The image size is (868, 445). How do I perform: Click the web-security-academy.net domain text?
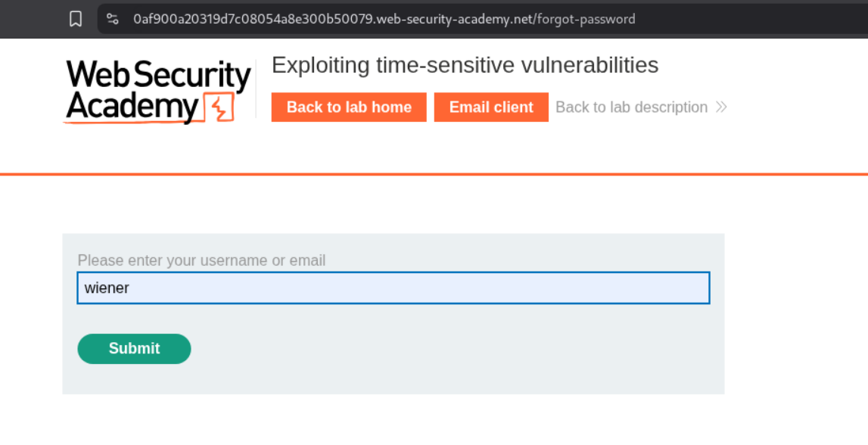pos(454,19)
